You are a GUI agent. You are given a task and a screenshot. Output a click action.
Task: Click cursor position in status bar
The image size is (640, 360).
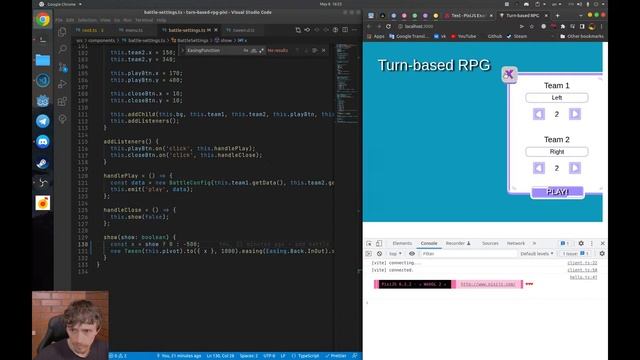pos(220,356)
